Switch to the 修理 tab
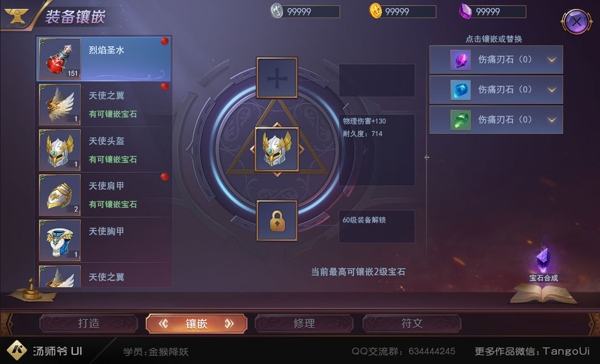 pyautogui.click(x=304, y=323)
